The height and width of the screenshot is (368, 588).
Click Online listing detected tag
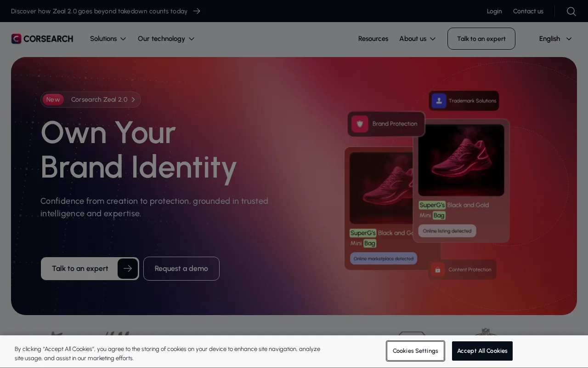click(447, 231)
